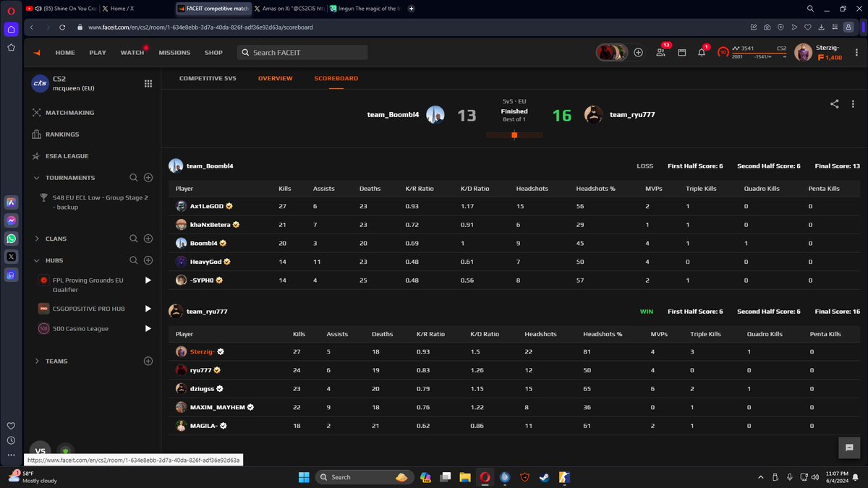Screen dimensions: 868x488
Task: Open File Explorer from the taskbar
Action: [x=465, y=477]
